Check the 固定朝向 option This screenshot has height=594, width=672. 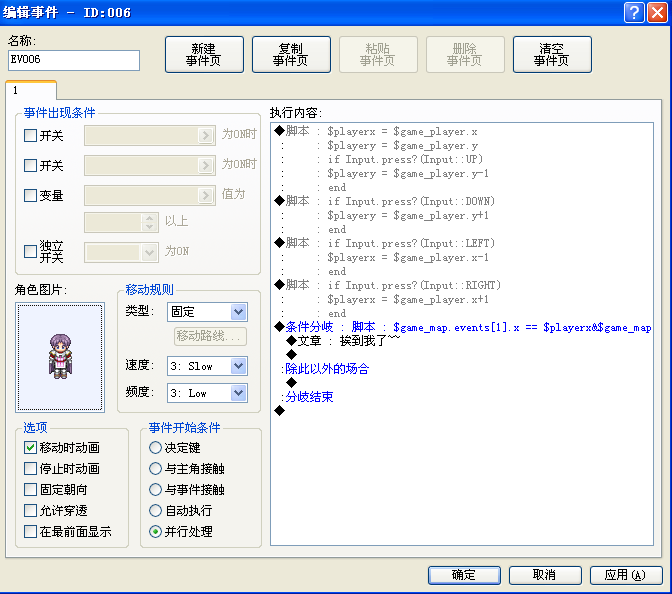click(x=30, y=489)
